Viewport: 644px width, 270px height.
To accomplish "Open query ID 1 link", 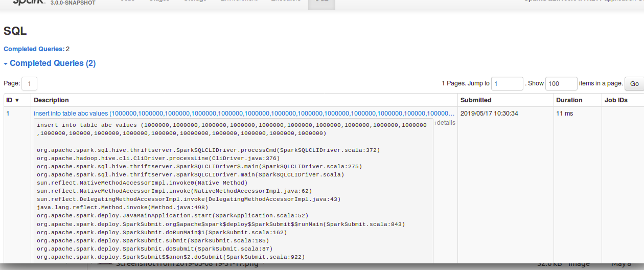I will click(x=8, y=114).
